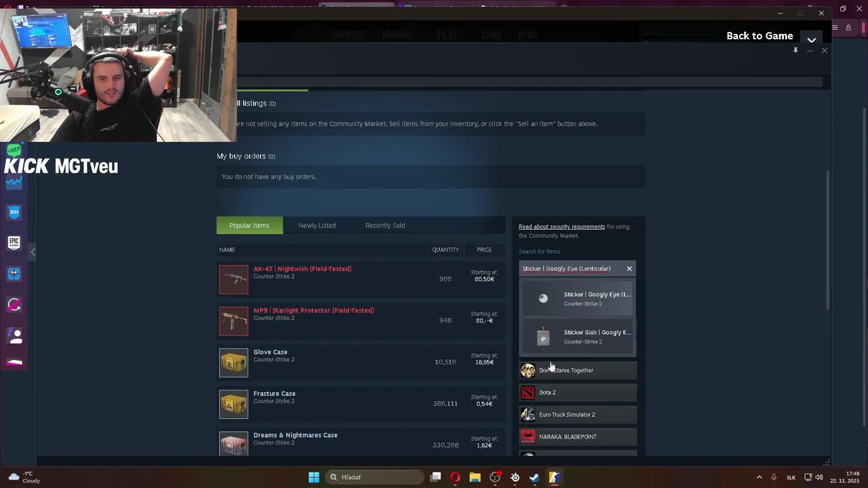Switch to Popular Items tab

pos(250,226)
